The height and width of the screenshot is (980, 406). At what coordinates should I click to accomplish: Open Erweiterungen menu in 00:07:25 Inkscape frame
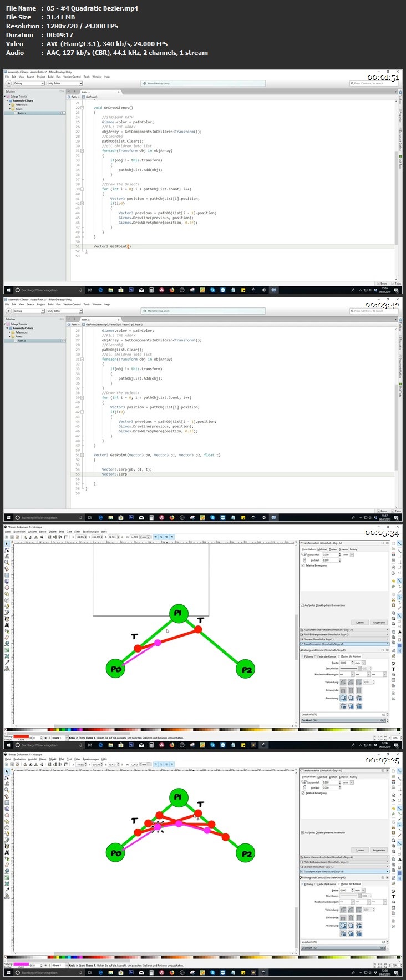click(90, 759)
